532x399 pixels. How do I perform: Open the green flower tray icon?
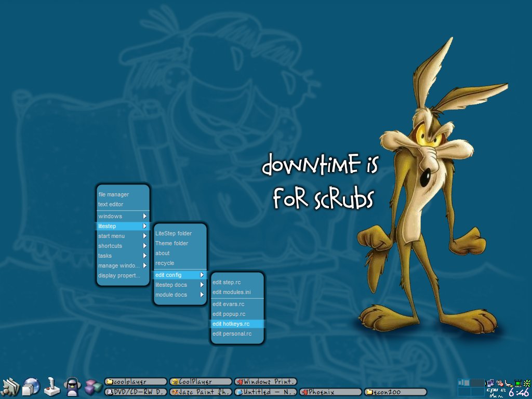[x=527, y=383]
